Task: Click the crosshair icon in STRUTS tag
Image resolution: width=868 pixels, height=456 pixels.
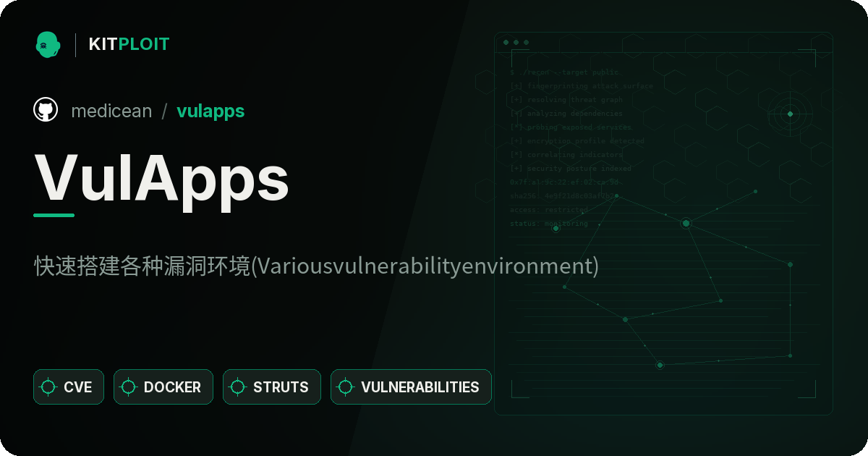Action: 238,387
